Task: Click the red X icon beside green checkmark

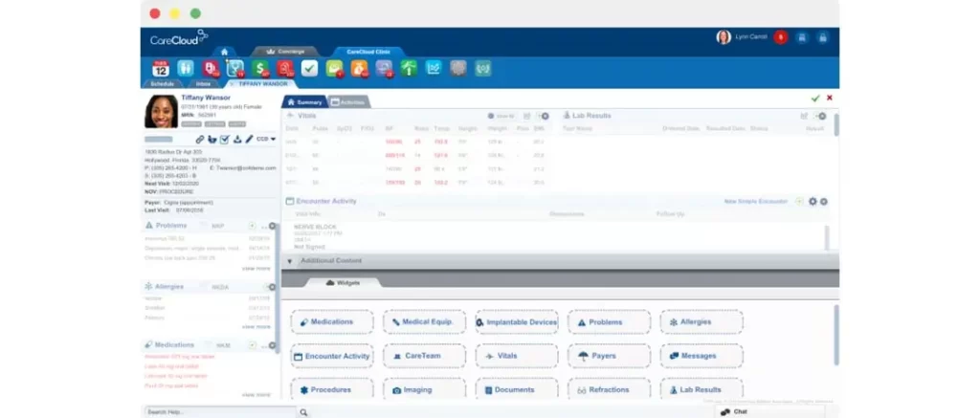Action: pyautogui.click(x=830, y=99)
